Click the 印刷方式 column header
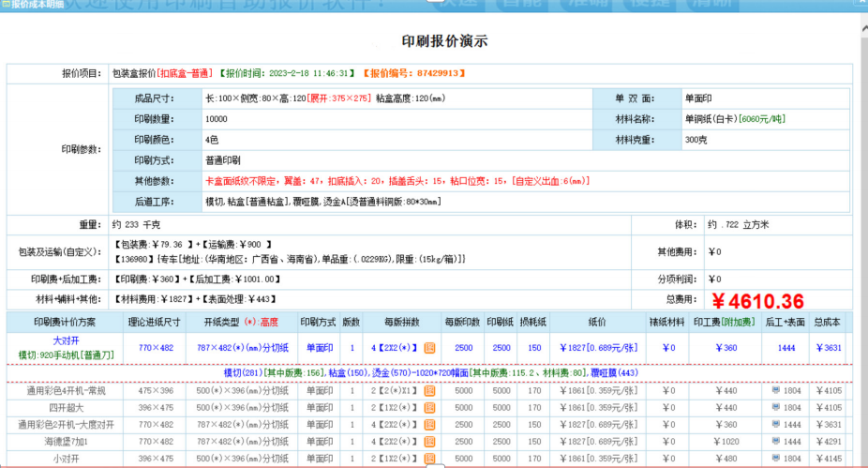 (x=318, y=322)
